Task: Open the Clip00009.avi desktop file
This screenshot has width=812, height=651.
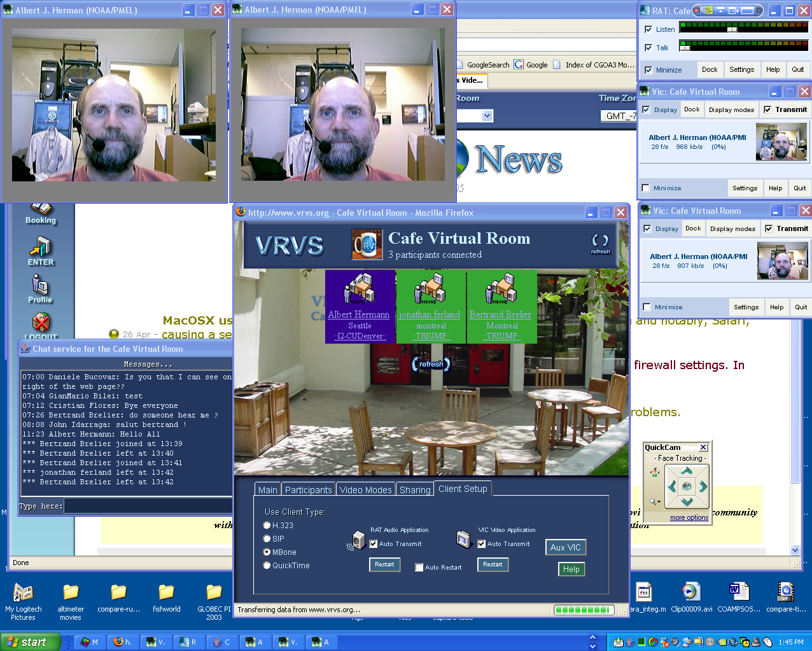Action: 690,591
